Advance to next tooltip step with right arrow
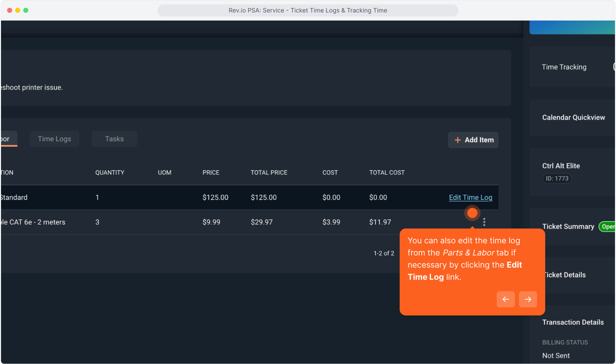Viewport: 616px width, 364px height. coord(528,299)
